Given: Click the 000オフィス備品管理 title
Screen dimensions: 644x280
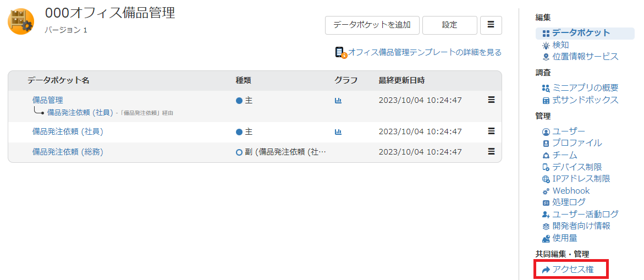Looking at the screenshot, I should click(x=110, y=14).
